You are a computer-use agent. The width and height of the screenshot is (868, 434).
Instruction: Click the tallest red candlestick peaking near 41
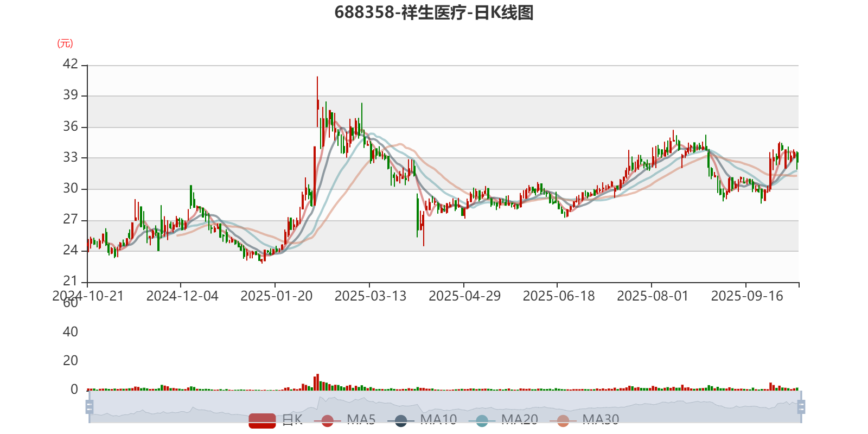click(x=317, y=101)
